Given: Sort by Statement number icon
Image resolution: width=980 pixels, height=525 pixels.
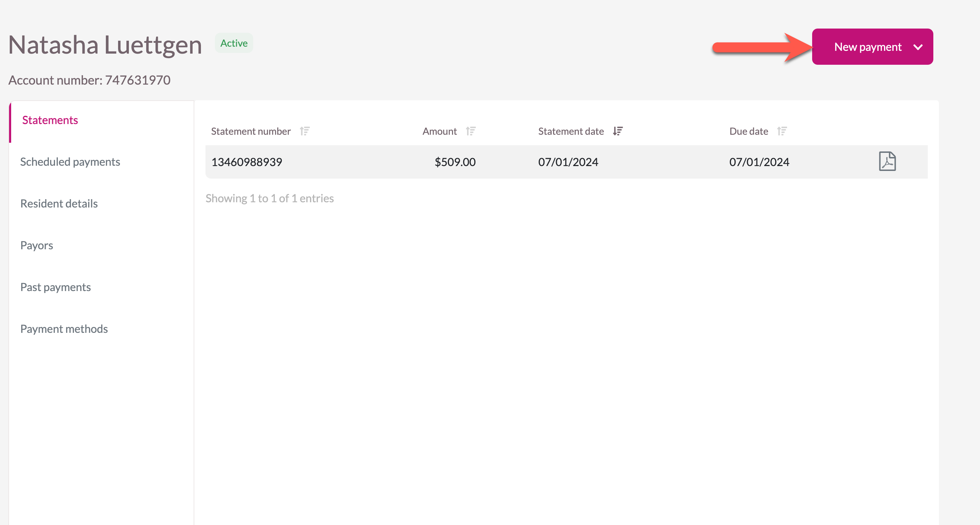Looking at the screenshot, I should click(305, 131).
